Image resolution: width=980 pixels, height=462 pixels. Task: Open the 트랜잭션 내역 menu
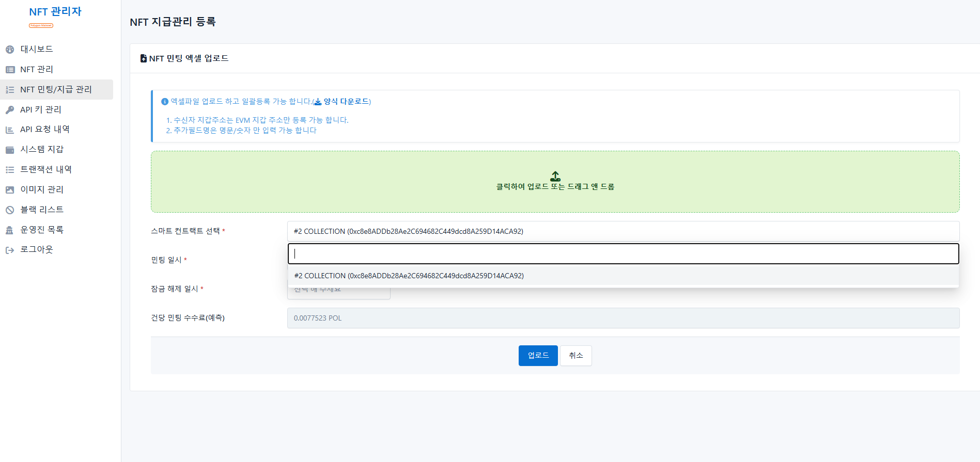[x=46, y=169]
